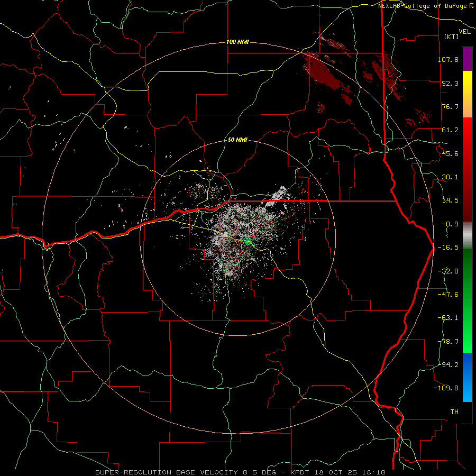476x476 pixels.
Task: Click the 76.7 velocity scale value
Action: pos(450,106)
